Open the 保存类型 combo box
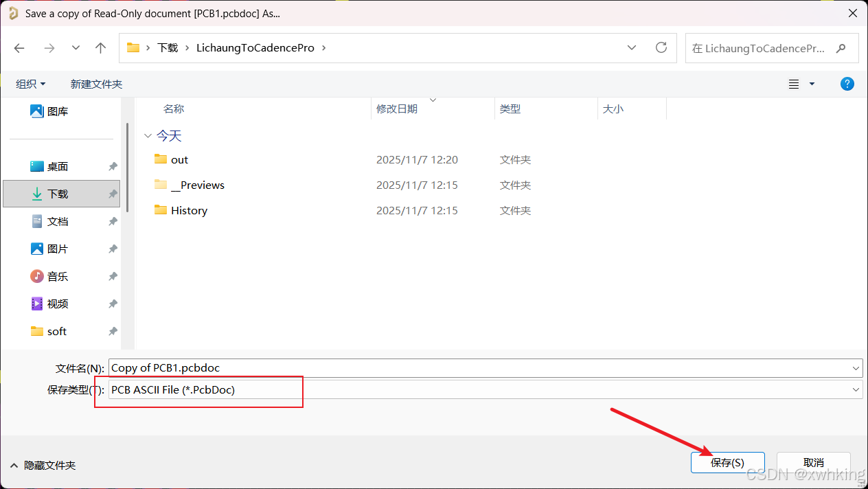 coord(486,389)
